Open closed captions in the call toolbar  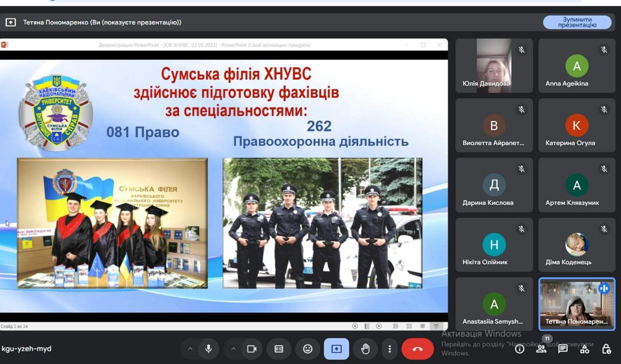coord(279,349)
